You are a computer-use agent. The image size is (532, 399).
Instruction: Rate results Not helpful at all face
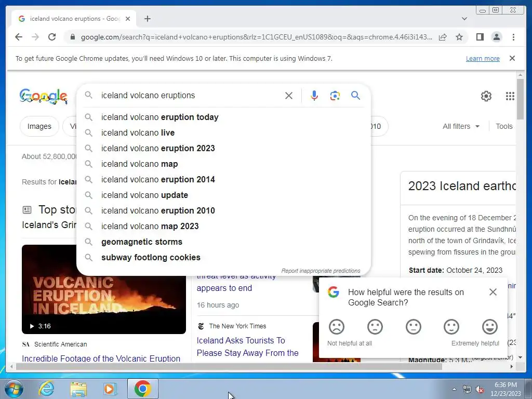click(x=337, y=327)
